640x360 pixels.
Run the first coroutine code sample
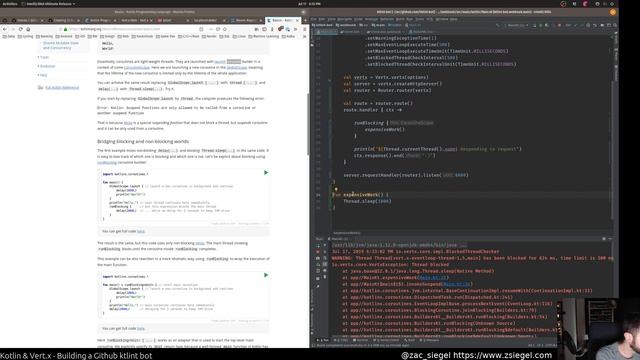coord(266,173)
